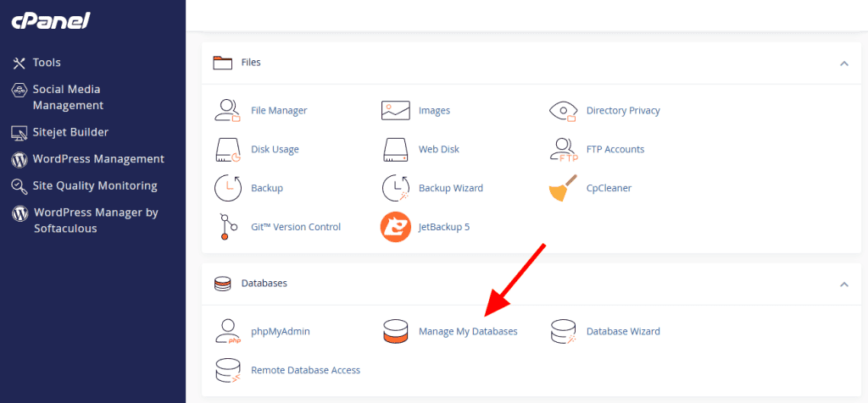Collapse the Files section chevron

[x=843, y=63]
